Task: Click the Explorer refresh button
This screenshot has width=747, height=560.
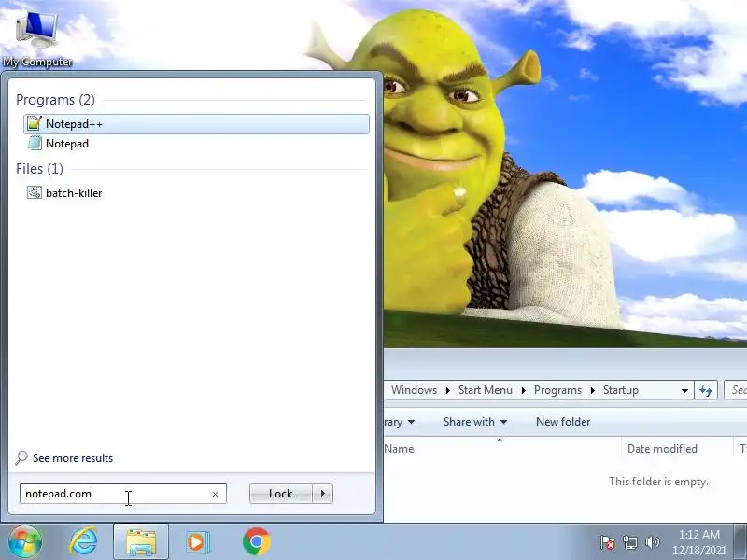Action: tap(706, 390)
